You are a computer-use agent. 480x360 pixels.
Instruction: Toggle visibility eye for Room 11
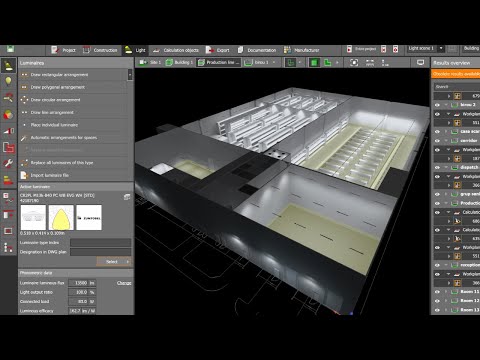pyautogui.click(x=437, y=292)
